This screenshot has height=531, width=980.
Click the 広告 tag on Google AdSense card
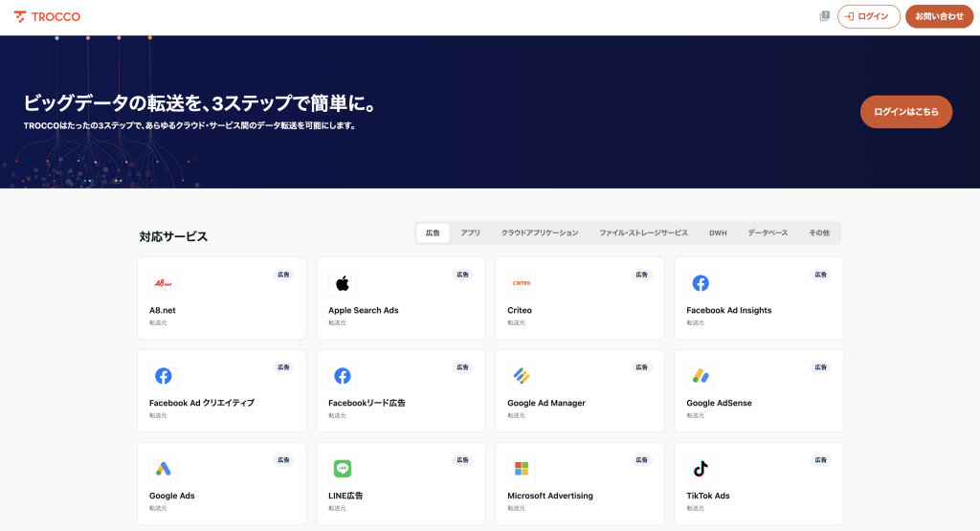tap(820, 367)
